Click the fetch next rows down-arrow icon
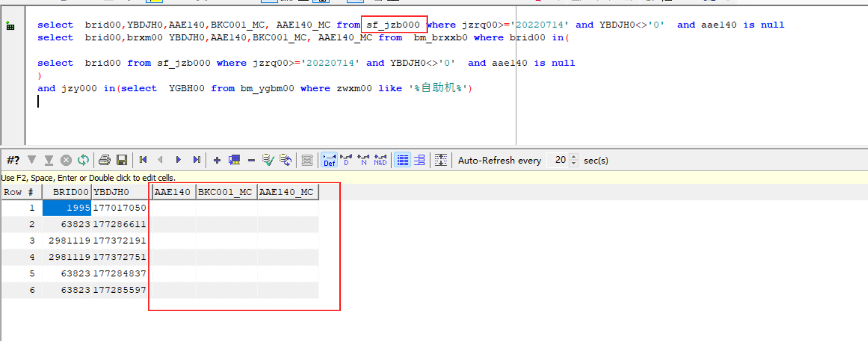Image resolution: width=868 pixels, height=341 pixels. click(x=32, y=160)
